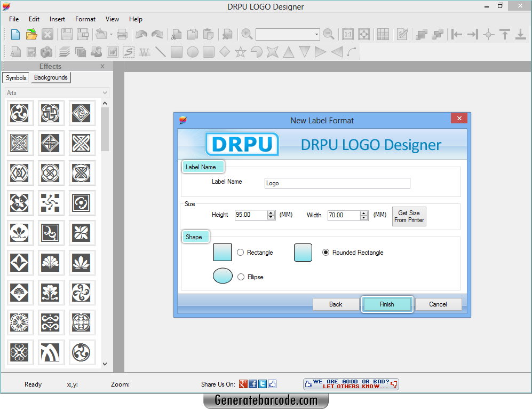Open the Format menu
The width and height of the screenshot is (532, 409).
85,19
